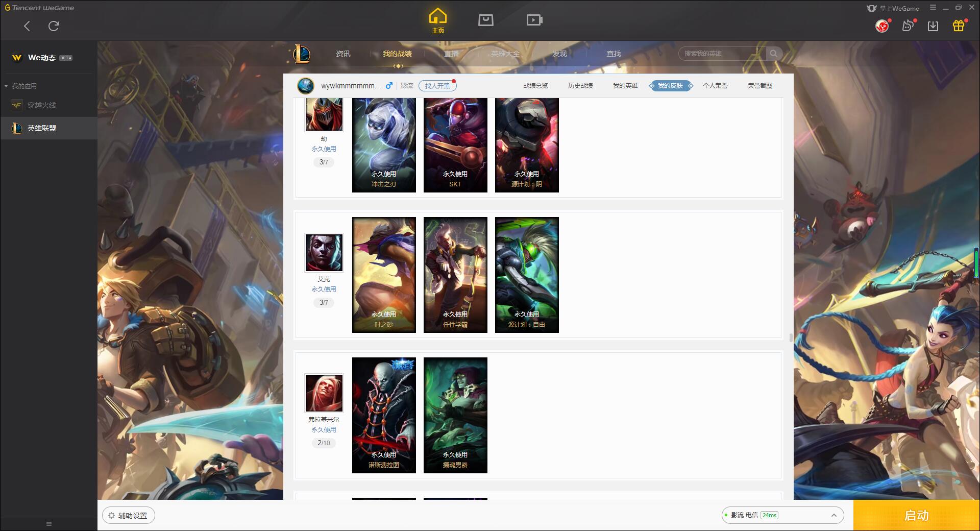The height and width of the screenshot is (531, 980).
Task: Open the download manager icon
Action: click(x=933, y=26)
